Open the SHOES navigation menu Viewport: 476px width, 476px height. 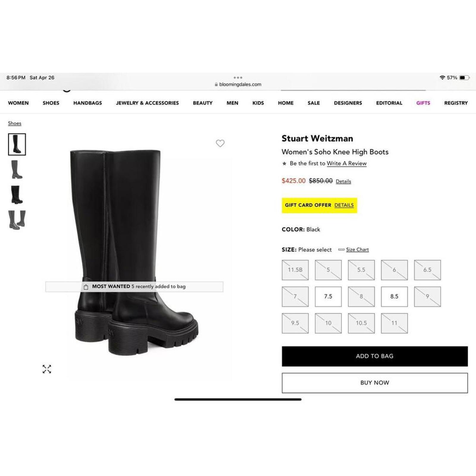pos(51,103)
